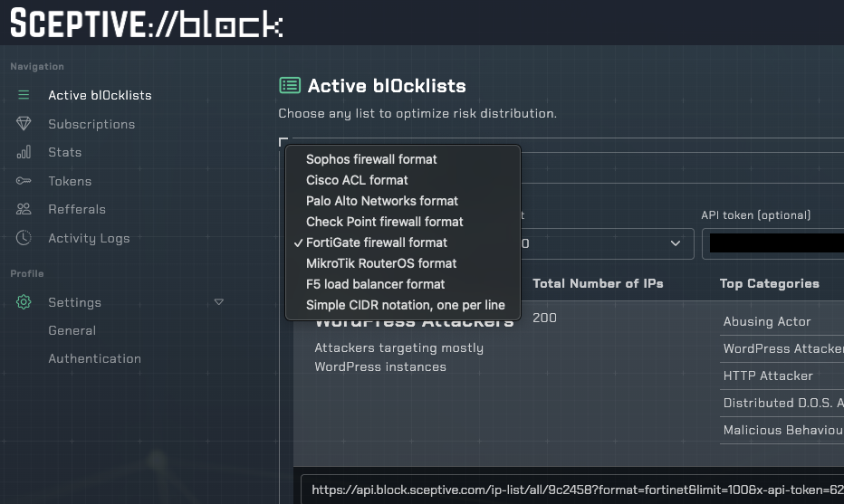Image resolution: width=844 pixels, height=504 pixels.
Task: Click the Activity Logs clock icon
Action: point(24,238)
